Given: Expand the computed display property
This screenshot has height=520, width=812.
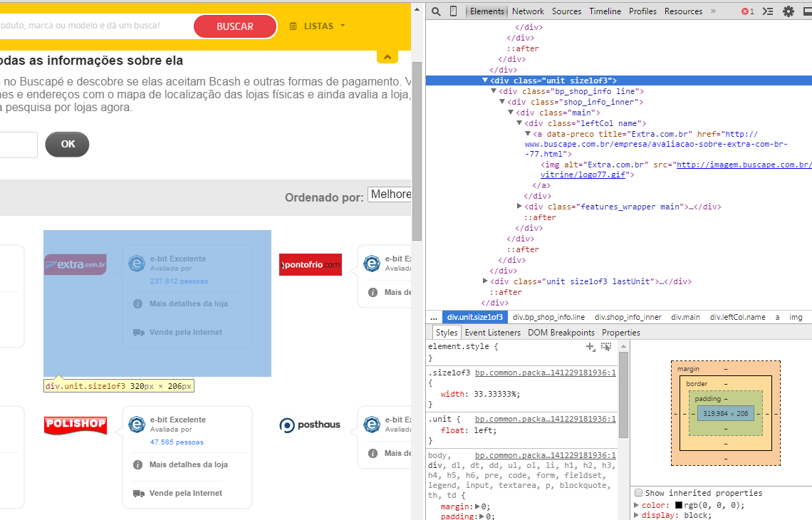Looking at the screenshot, I should pos(637,515).
